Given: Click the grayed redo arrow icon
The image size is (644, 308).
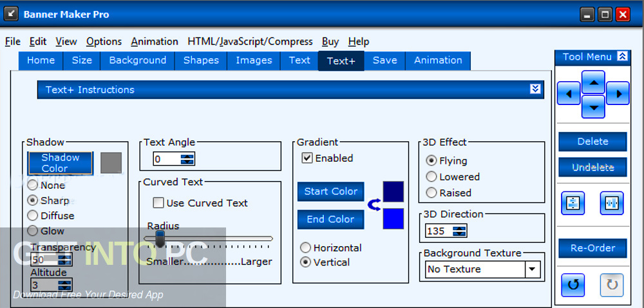Looking at the screenshot, I should (612, 285).
